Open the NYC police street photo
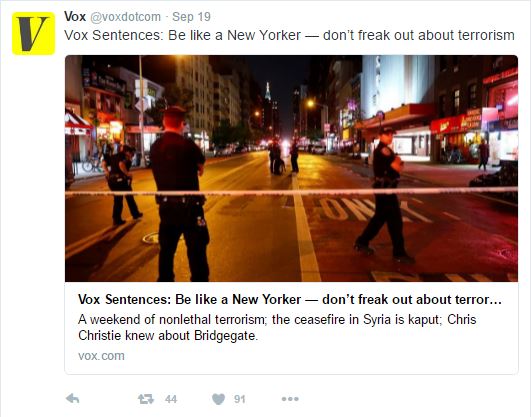 tap(291, 168)
